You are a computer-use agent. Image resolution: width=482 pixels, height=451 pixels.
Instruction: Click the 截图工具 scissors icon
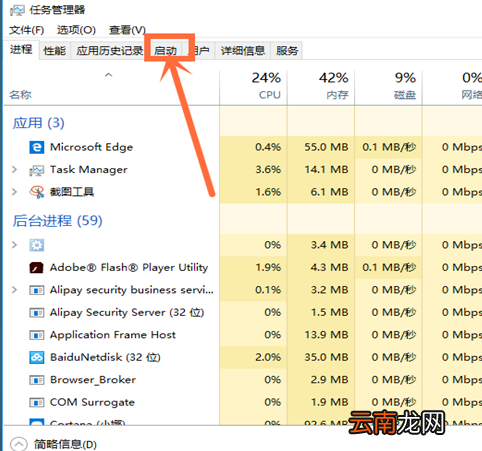coord(37,192)
